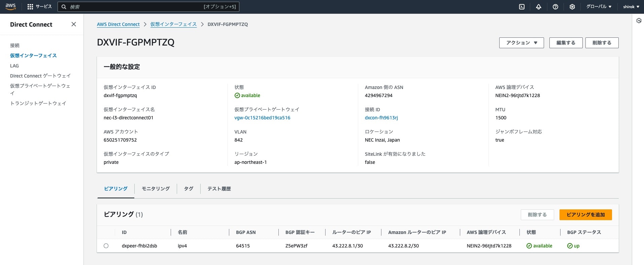Open the dxcon-fh9613rj connection link
This screenshot has width=644, height=265.
click(x=381, y=118)
